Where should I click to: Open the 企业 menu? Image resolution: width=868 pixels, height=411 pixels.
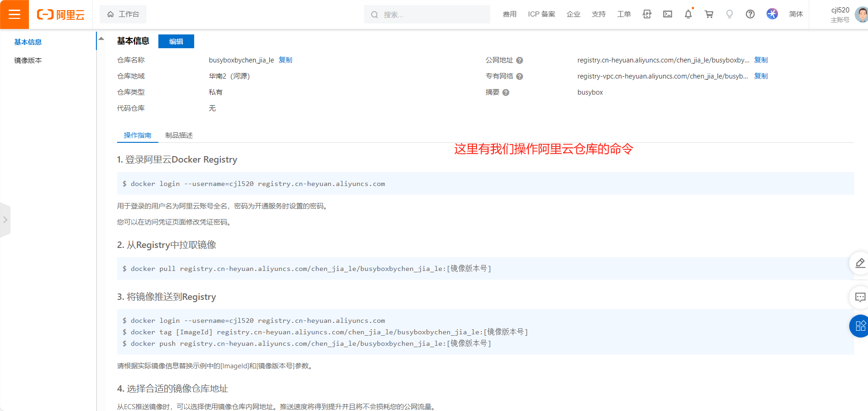click(x=574, y=14)
